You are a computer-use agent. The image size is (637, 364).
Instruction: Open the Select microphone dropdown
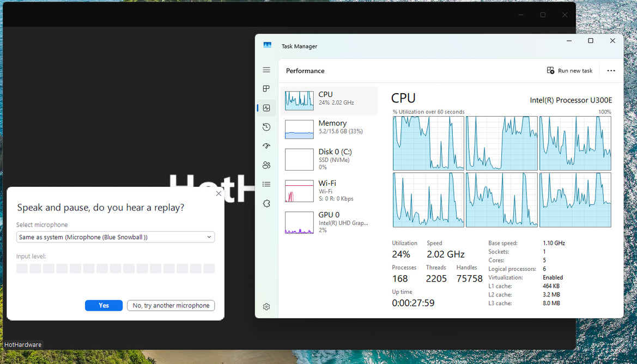116,237
